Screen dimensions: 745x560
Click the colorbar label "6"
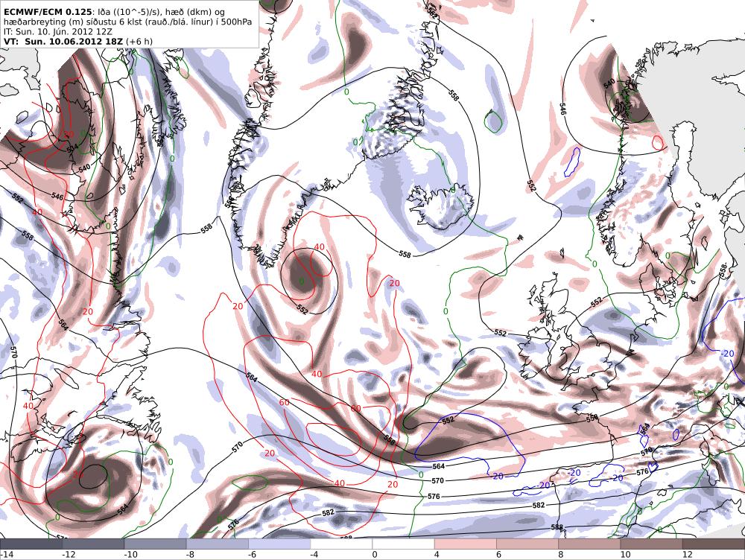[x=498, y=554]
